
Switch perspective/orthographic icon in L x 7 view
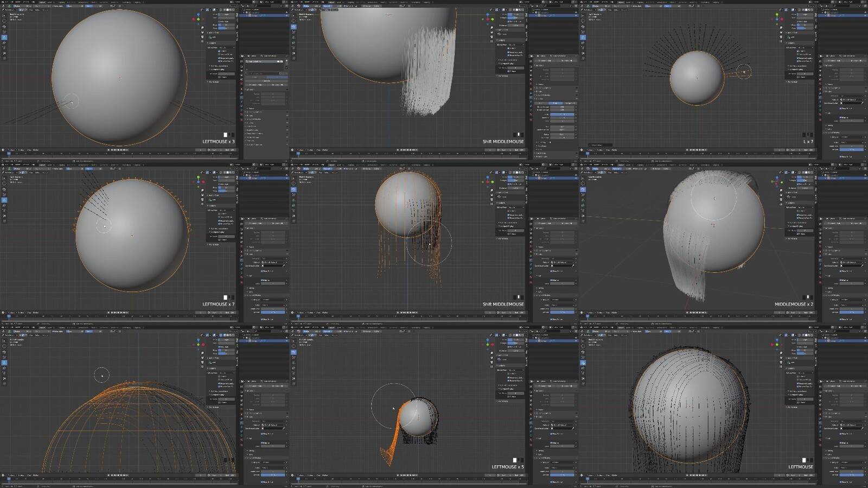click(x=781, y=41)
